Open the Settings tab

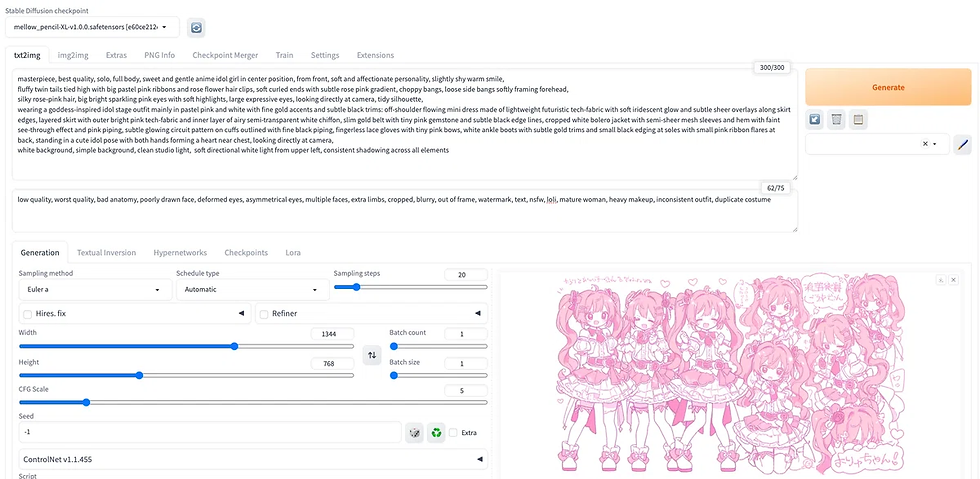pos(325,55)
